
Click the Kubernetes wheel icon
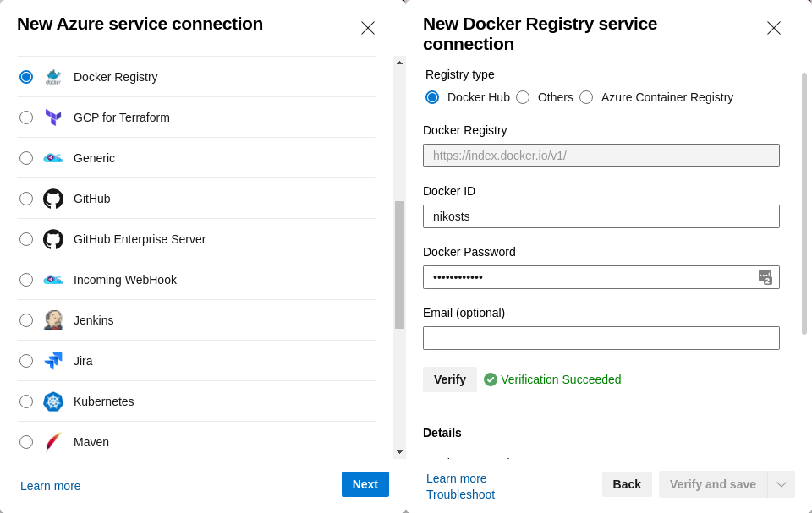tap(53, 401)
